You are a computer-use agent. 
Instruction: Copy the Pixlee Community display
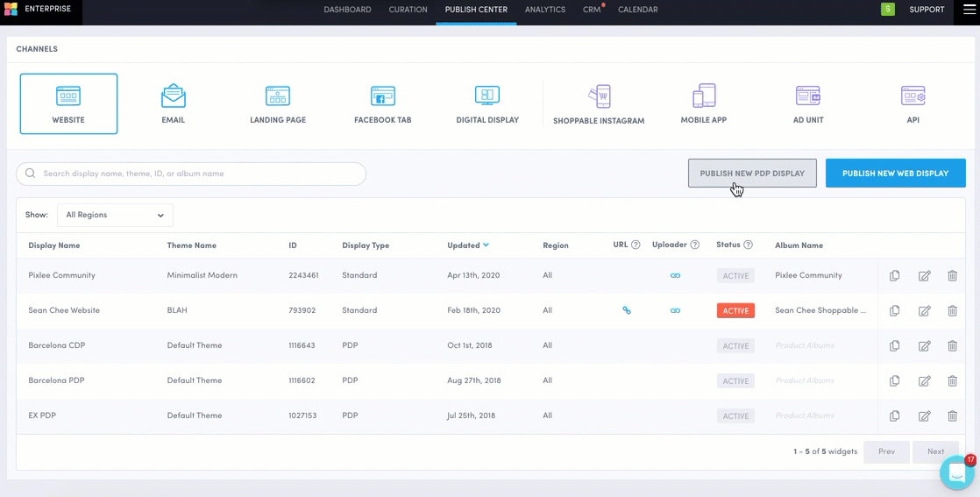tap(894, 275)
